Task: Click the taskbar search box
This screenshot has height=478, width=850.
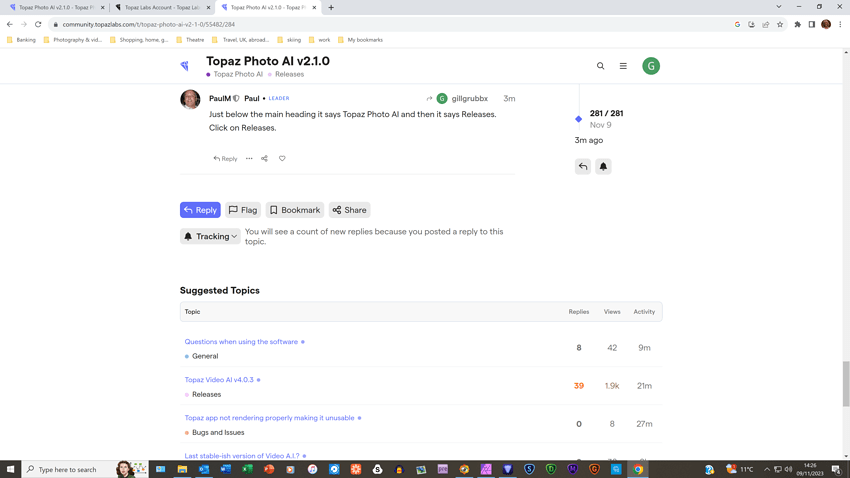Action: tap(85, 469)
